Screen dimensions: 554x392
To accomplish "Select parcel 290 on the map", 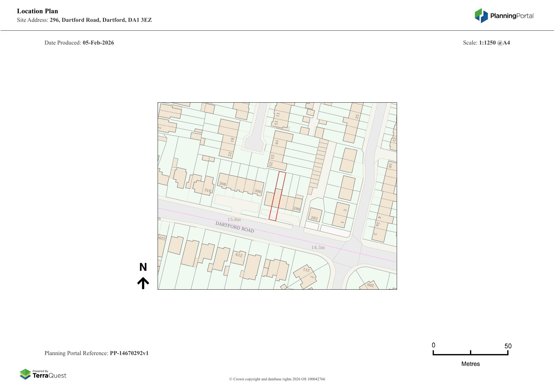I will click(x=296, y=208).
